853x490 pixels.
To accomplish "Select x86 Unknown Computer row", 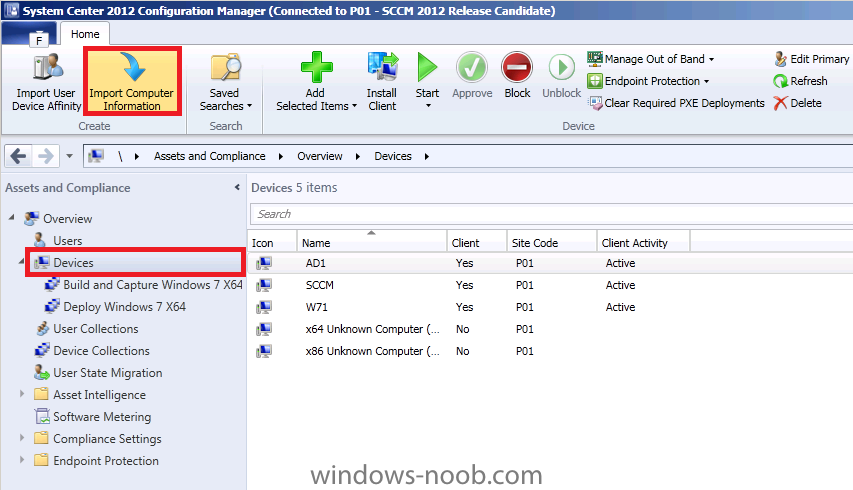I will click(x=551, y=351).
